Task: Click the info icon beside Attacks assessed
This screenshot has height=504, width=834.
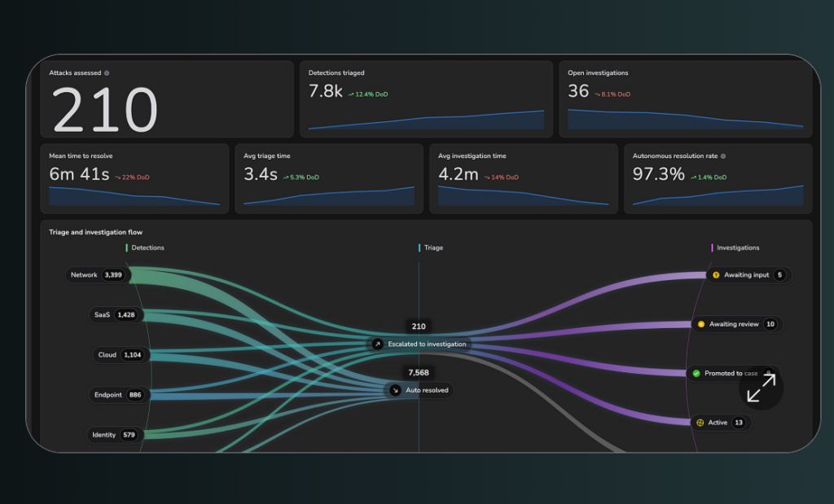Action: [x=107, y=73]
